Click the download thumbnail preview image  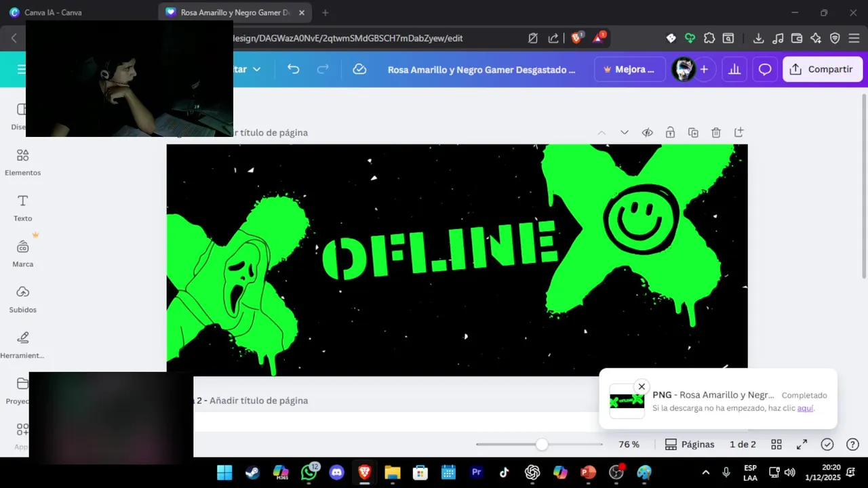[627, 401]
